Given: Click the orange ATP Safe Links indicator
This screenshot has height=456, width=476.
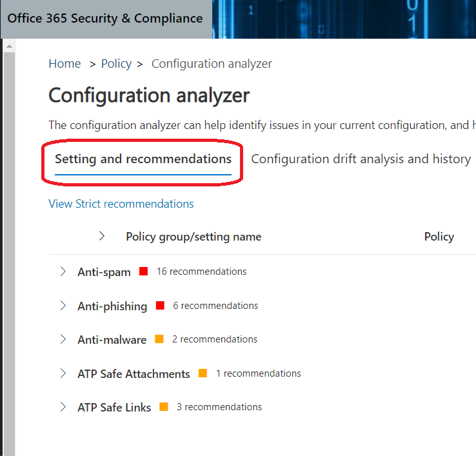Looking at the screenshot, I should coord(164,407).
